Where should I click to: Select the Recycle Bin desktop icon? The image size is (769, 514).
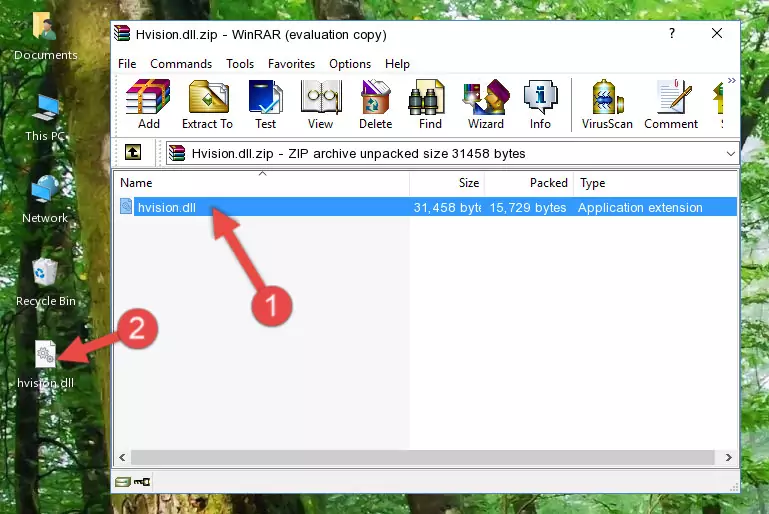pos(46,283)
